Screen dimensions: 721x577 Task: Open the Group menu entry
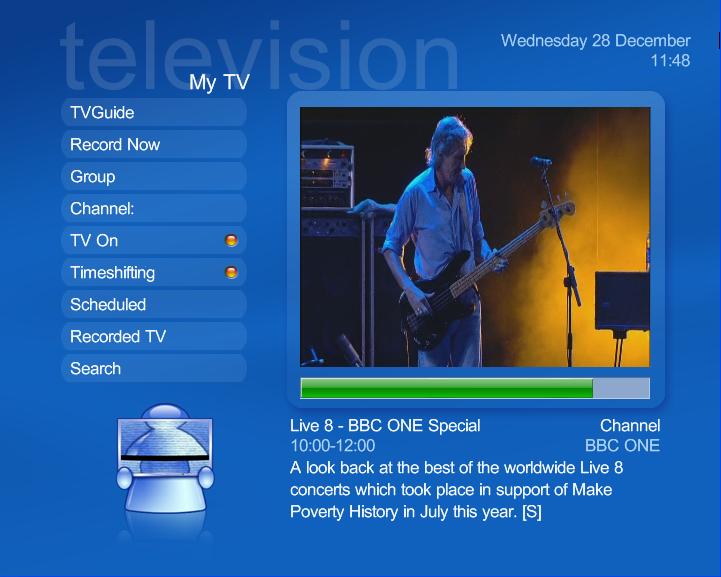coord(154,177)
